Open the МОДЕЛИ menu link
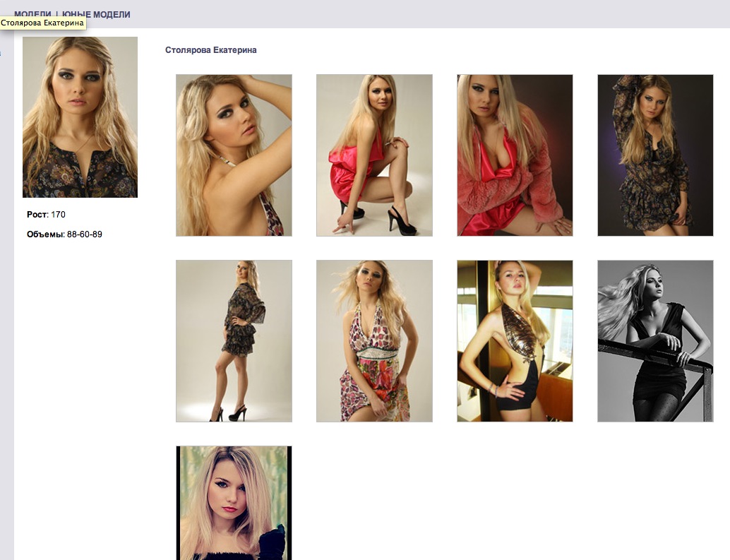The image size is (730, 560). click(x=32, y=14)
